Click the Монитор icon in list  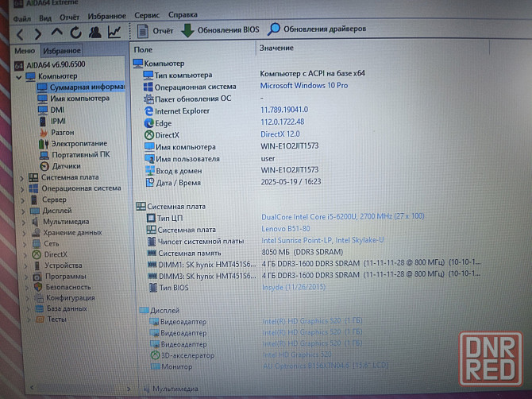[x=156, y=366]
